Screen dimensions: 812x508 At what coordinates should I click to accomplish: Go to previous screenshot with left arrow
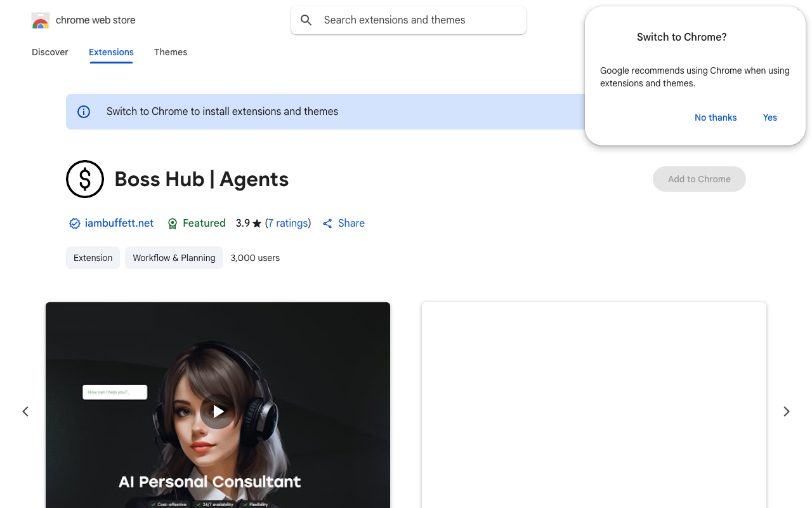click(25, 411)
